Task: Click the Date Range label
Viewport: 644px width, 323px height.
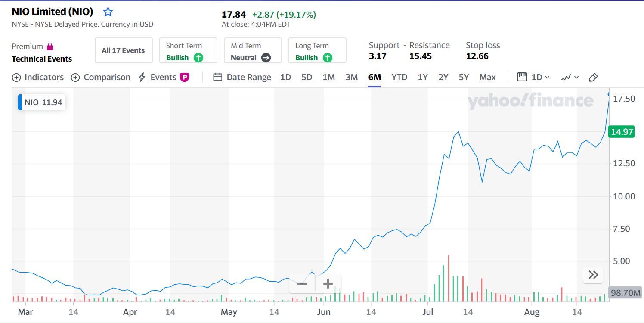Action: pos(249,78)
